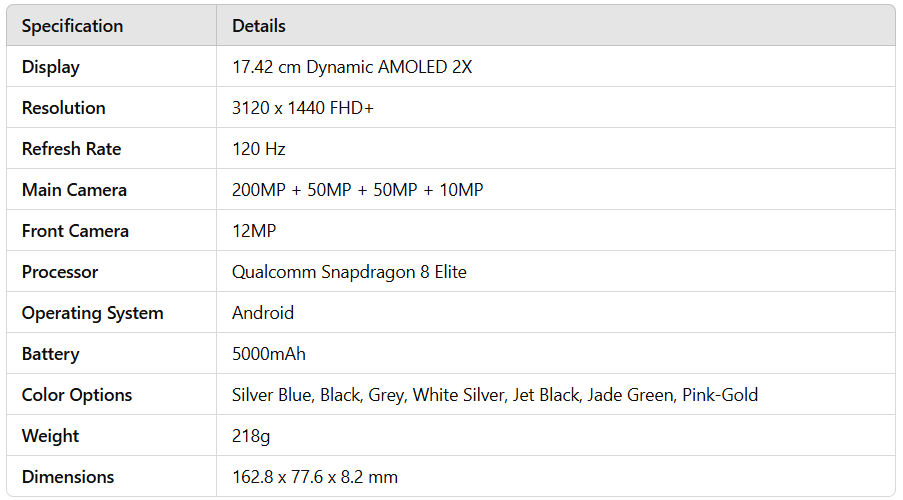The image size is (903, 500).
Task: Click the 17.42 cm Dynamic AMOLED 2X cell
Action: (x=352, y=67)
